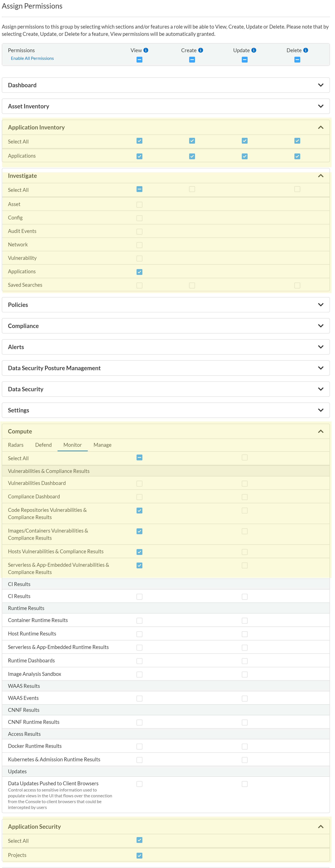Toggle the global Update permissions checkbox in header
Image resolution: width=335 pixels, height=868 pixels.
245,60
